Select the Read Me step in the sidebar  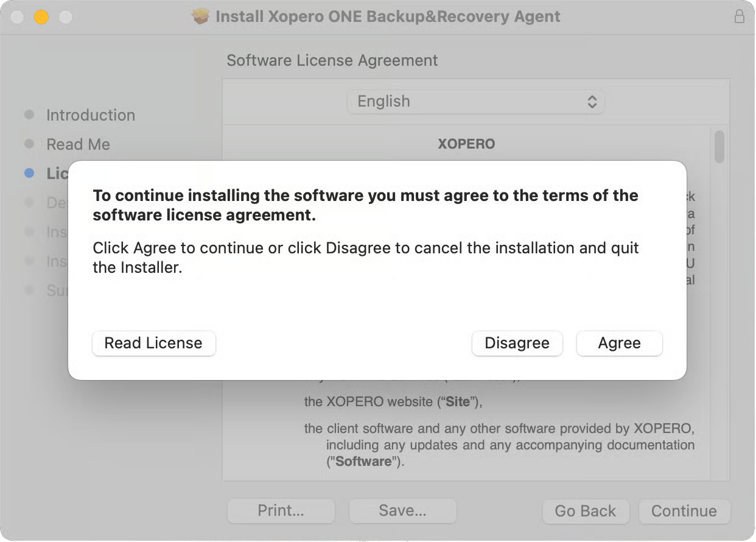click(78, 144)
